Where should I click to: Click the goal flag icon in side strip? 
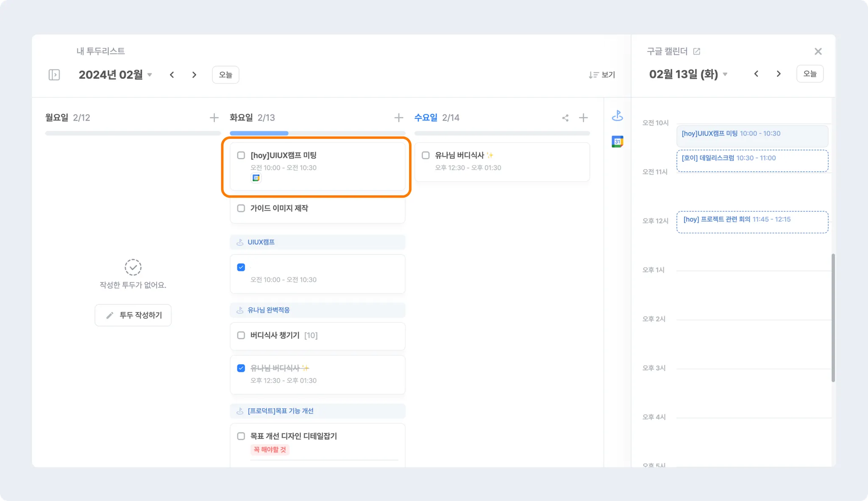[617, 115]
